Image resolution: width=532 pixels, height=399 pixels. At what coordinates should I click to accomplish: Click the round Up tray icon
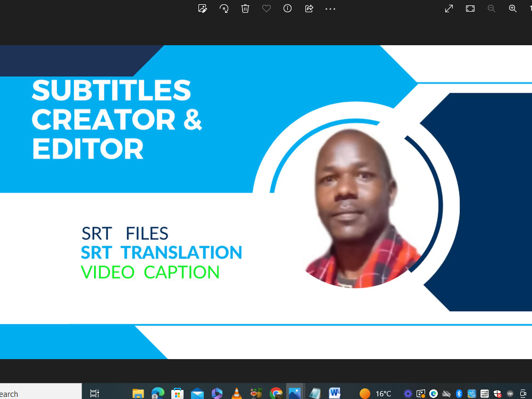pos(510,394)
